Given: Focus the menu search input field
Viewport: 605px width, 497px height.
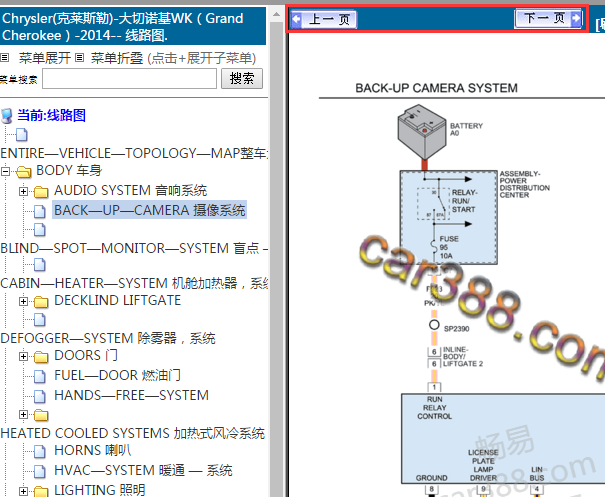Looking at the screenshot, I should [129, 79].
